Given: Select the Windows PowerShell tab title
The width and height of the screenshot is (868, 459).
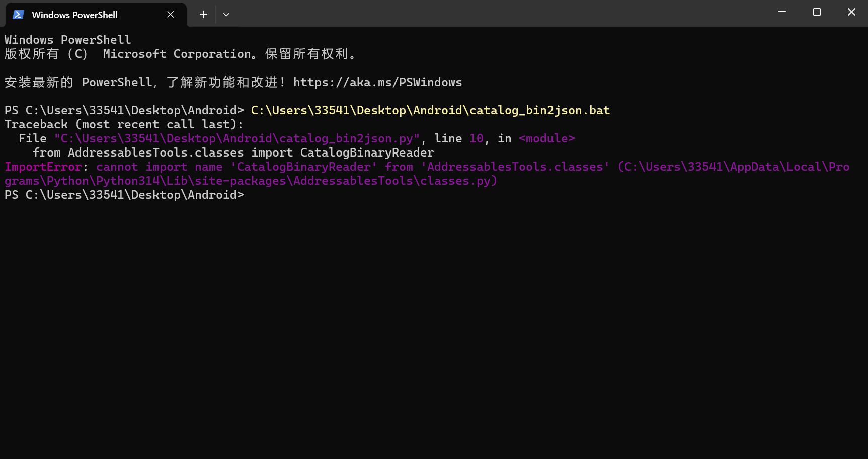Looking at the screenshot, I should (x=74, y=15).
